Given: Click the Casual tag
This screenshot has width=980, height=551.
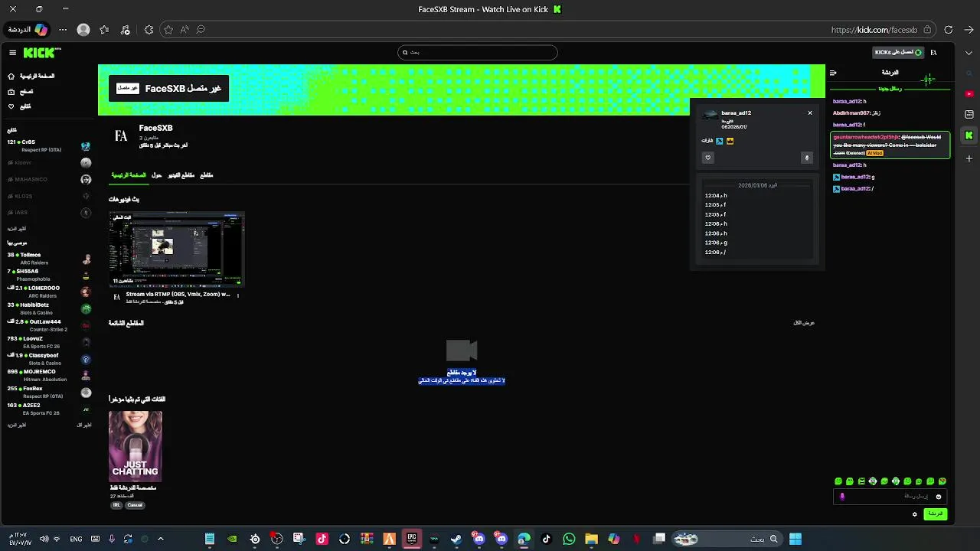Looking at the screenshot, I should tap(135, 505).
